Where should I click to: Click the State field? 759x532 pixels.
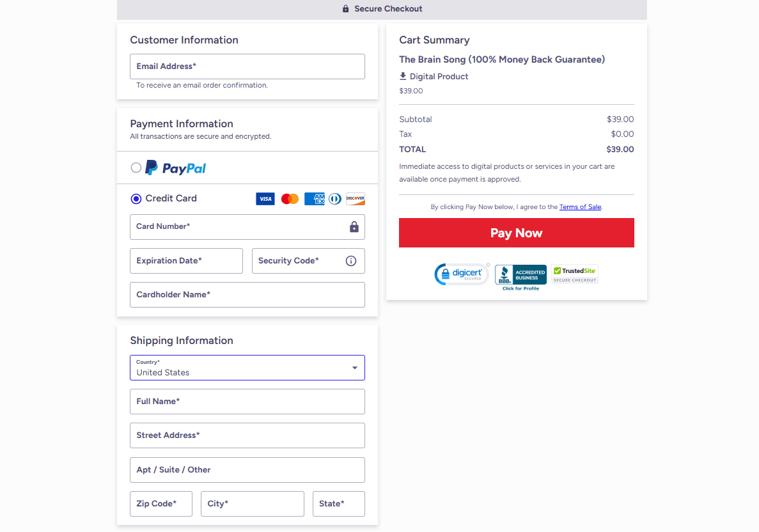(x=338, y=504)
